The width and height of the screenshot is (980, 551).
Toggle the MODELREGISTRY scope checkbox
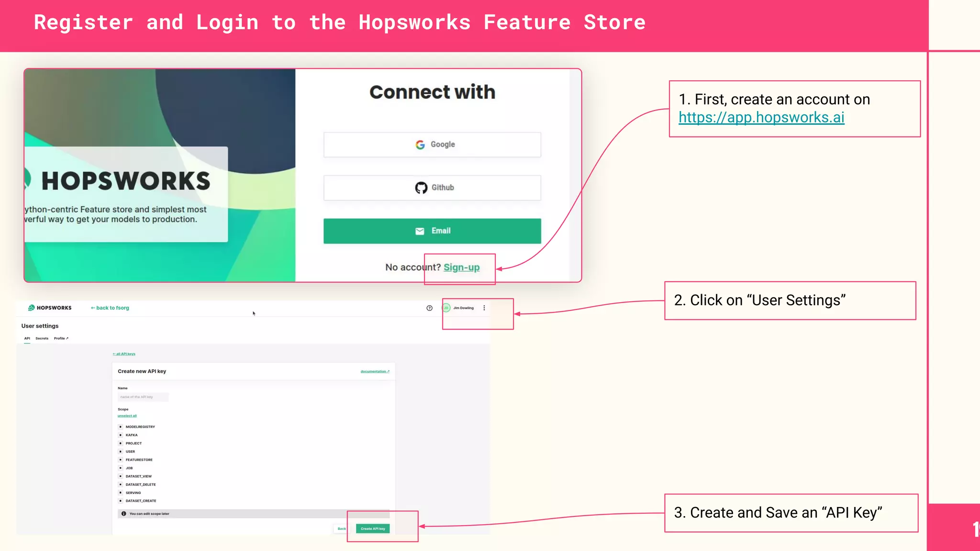(121, 427)
